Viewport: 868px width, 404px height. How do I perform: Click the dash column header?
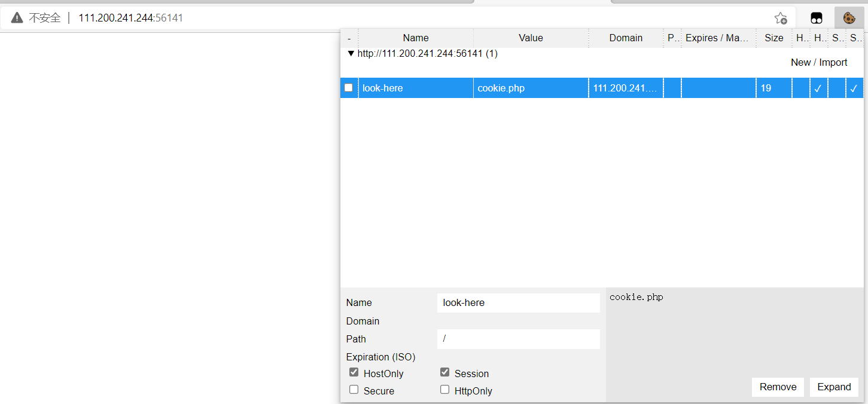pyautogui.click(x=349, y=38)
